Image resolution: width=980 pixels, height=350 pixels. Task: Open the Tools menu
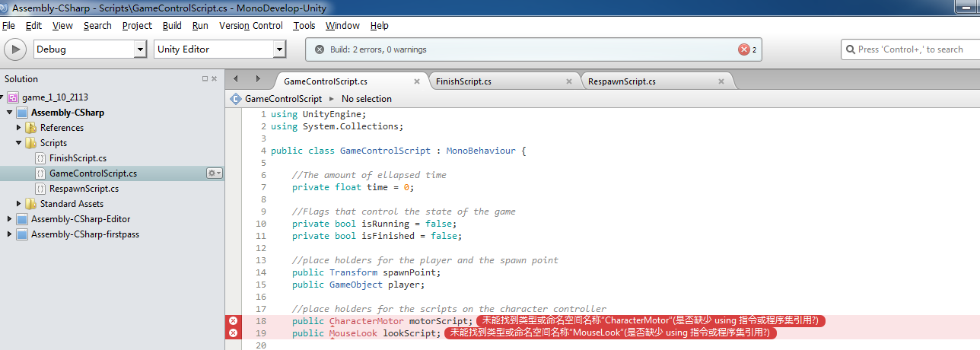coord(304,25)
